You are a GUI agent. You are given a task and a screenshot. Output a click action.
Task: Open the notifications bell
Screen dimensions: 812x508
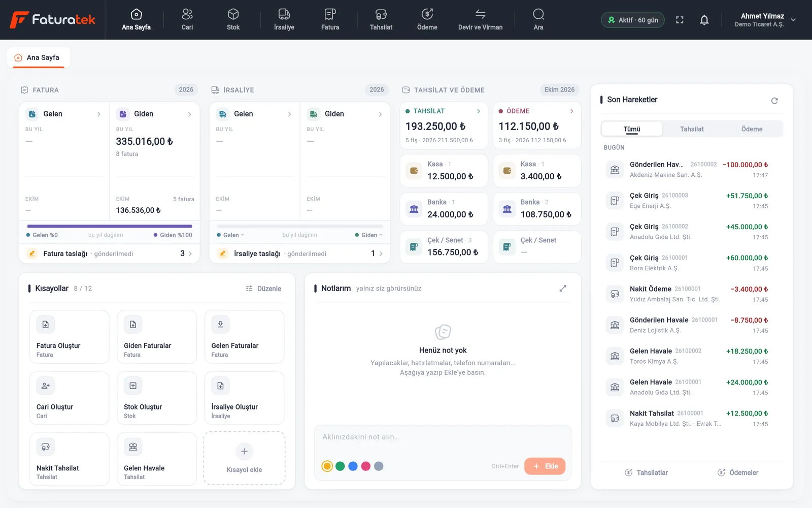704,20
